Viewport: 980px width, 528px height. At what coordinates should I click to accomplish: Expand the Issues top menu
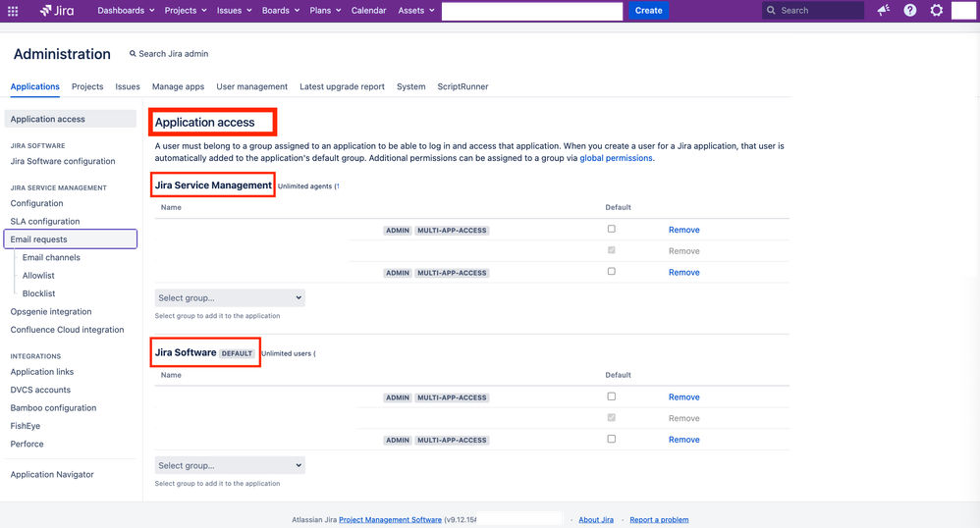pyautogui.click(x=234, y=11)
